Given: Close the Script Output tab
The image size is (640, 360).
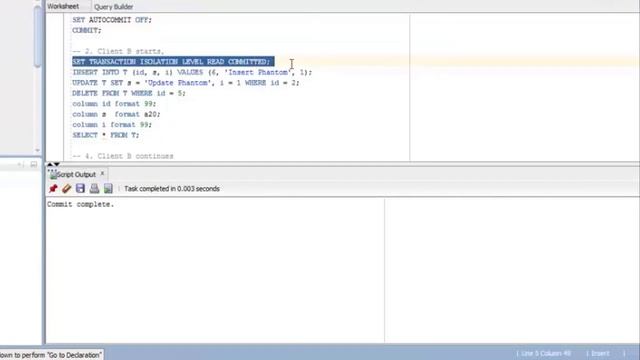Looking at the screenshot, I should pyautogui.click(x=102, y=174).
